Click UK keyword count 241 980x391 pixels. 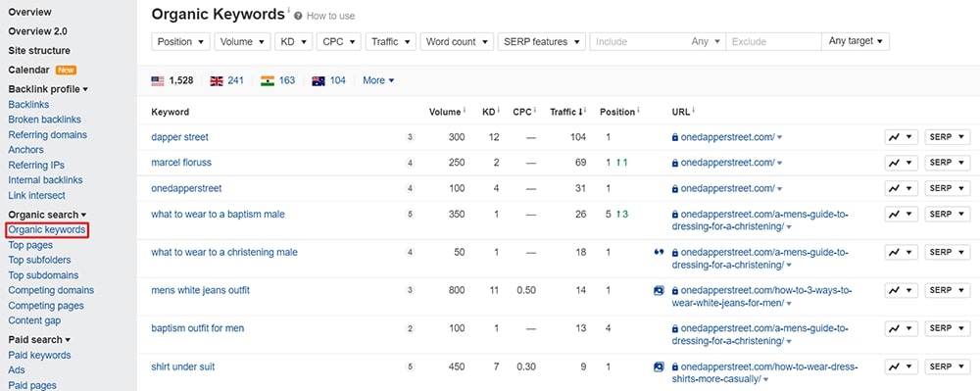(x=235, y=80)
